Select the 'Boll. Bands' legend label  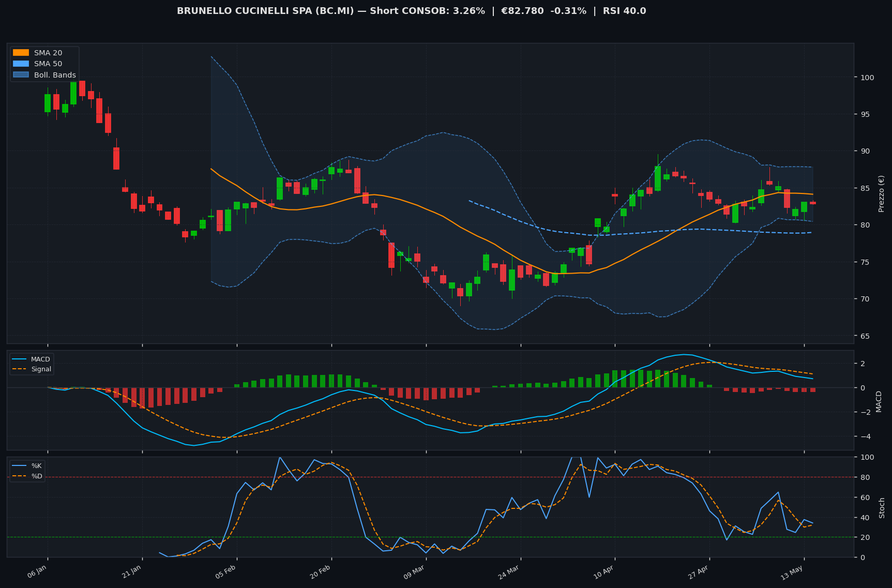[55, 75]
